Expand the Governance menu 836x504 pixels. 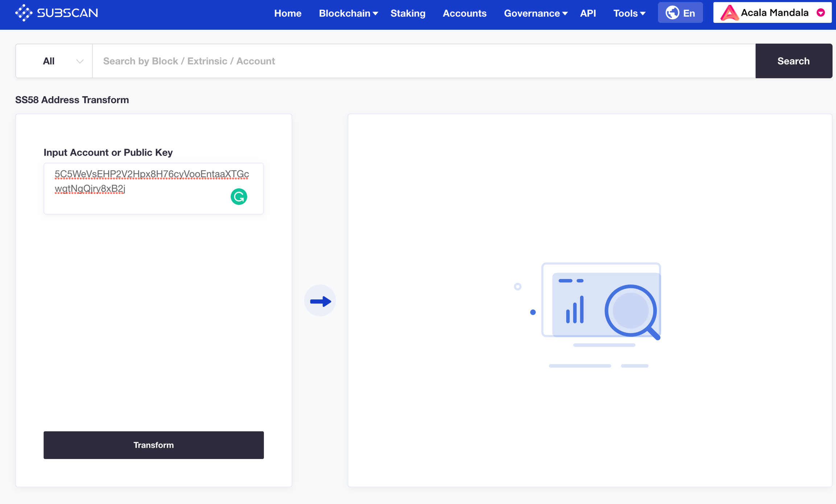click(535, 13)
